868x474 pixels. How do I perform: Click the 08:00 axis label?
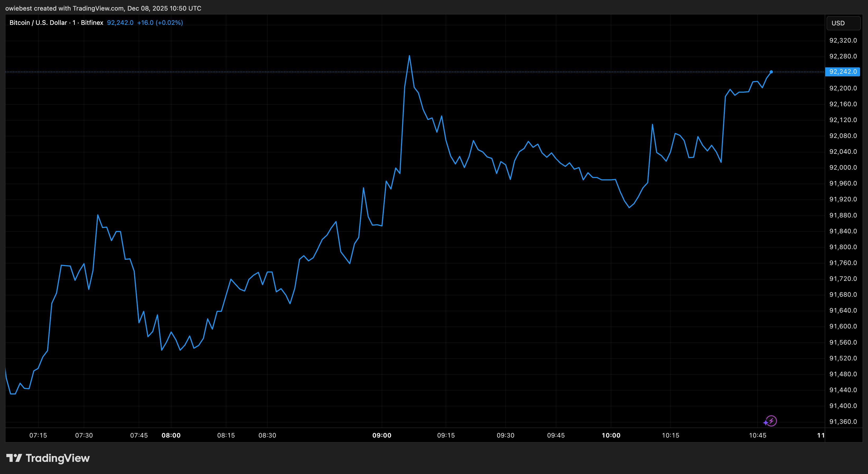click(x=171, y=435)
